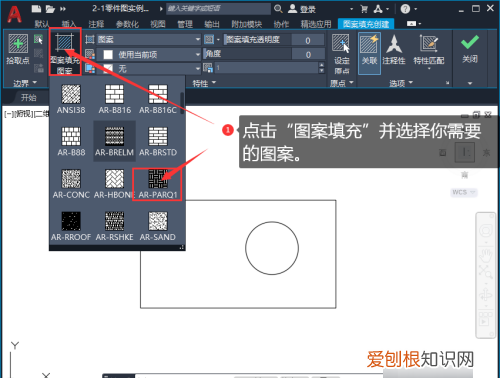Viewport: 500px width, 378px height.
Task: Select the AR-PARQ1 hatch pattern
Action: [x=158, y=184]
